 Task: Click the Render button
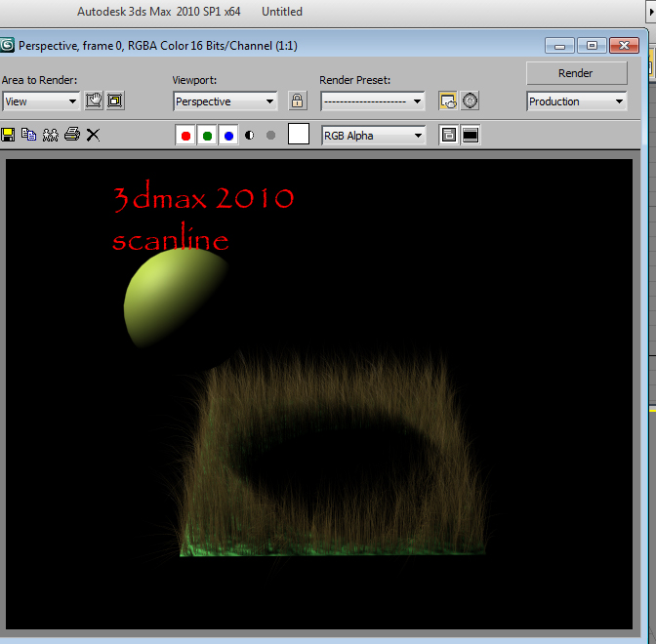pyautogui.click(x=577, y=73)
